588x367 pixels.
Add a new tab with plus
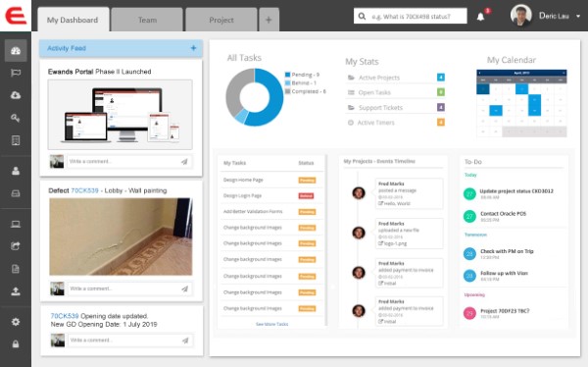point(269,20)
